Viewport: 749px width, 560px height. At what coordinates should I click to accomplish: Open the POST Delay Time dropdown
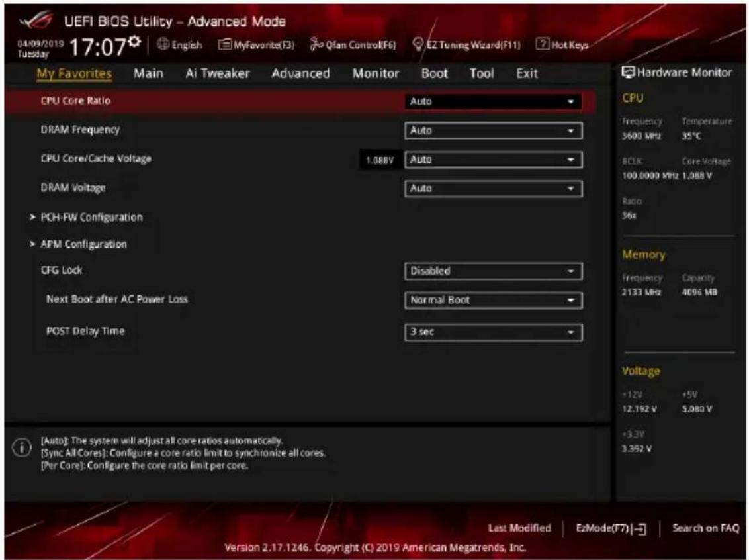coord(493,332)
